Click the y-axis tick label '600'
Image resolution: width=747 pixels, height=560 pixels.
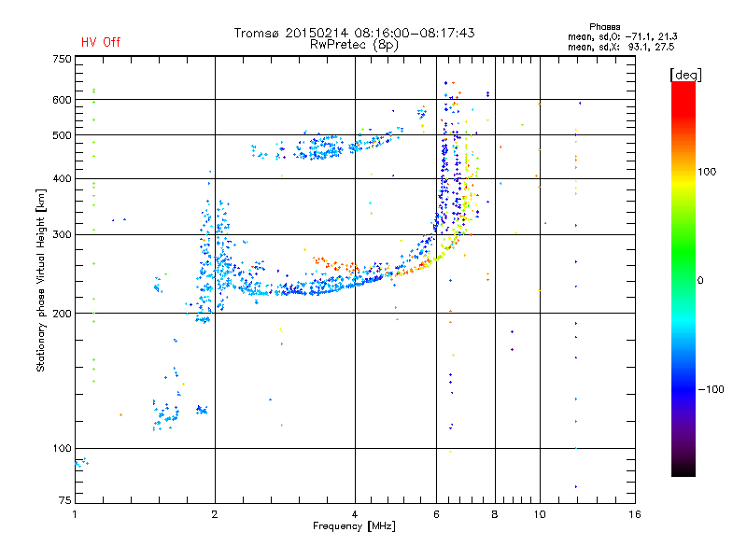click(62, 100)
